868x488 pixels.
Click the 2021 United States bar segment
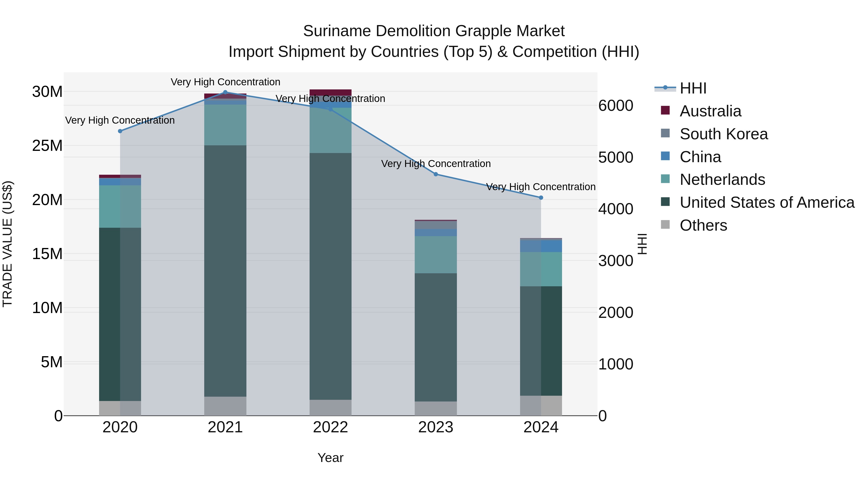pyautogui.click(x=225, y=271)
